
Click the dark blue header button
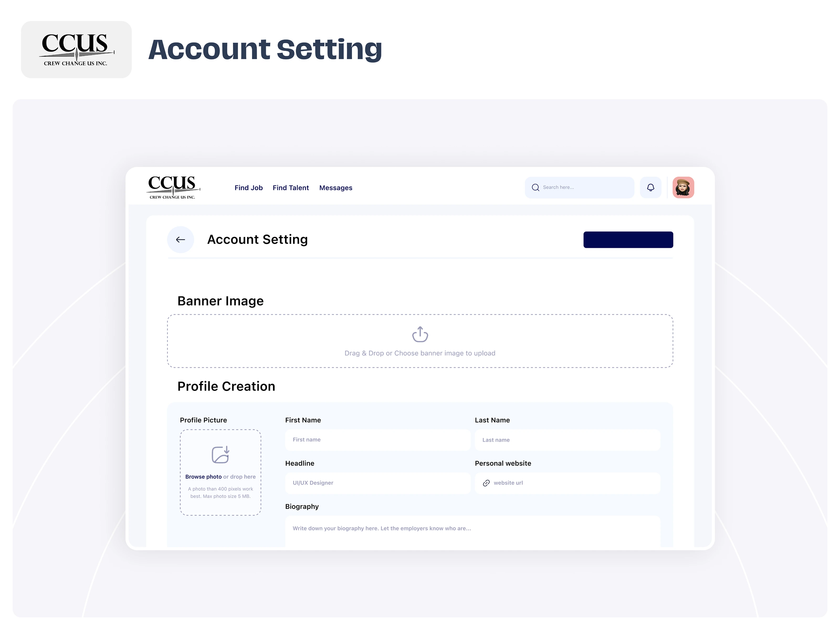pos(628,240)
